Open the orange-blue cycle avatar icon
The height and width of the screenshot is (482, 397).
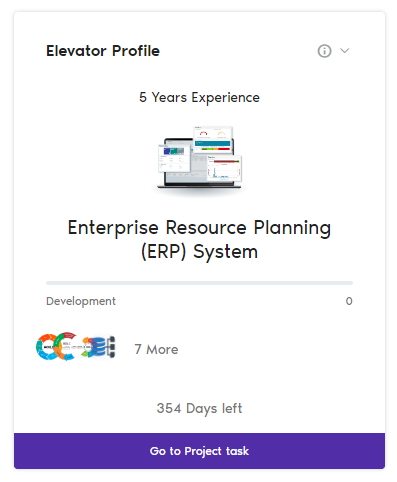click(x=46, y=347)
